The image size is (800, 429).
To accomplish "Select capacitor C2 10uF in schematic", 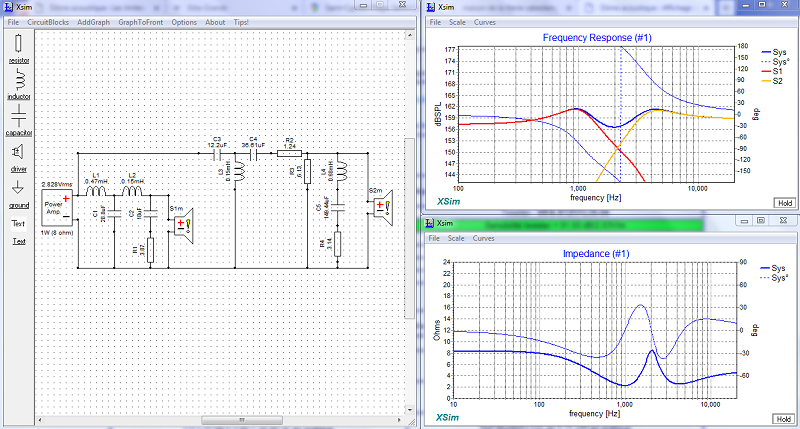I will pyautogui.click(x=150, y=213).
